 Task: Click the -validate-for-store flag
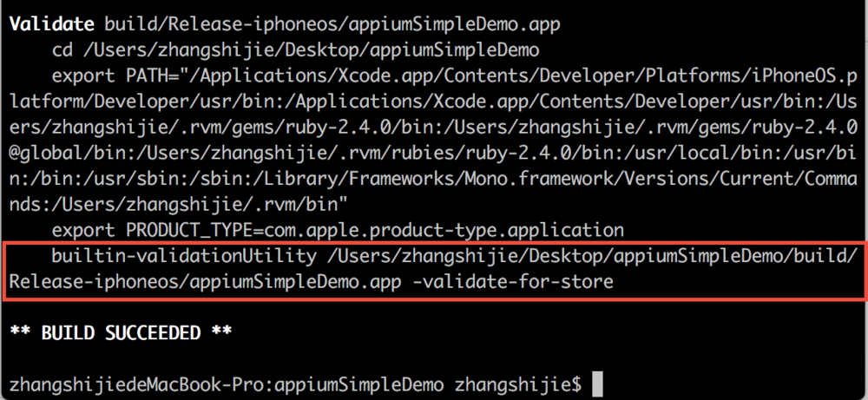tap(513, 281)
